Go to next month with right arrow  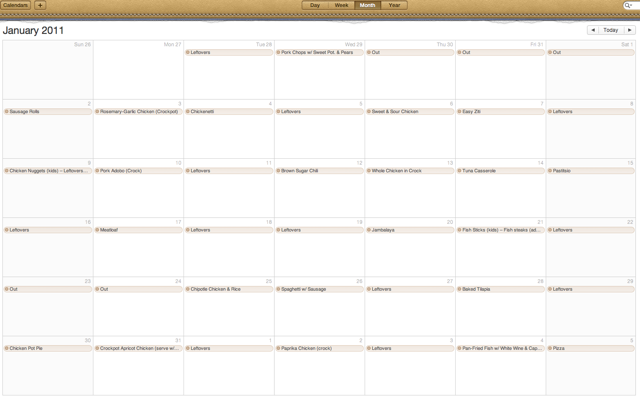[630, 30]
